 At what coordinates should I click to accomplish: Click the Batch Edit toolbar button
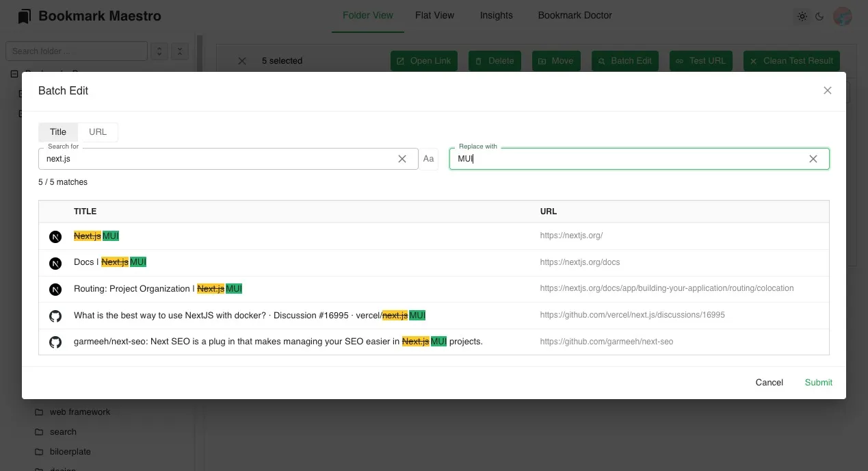tap(625, 61)
